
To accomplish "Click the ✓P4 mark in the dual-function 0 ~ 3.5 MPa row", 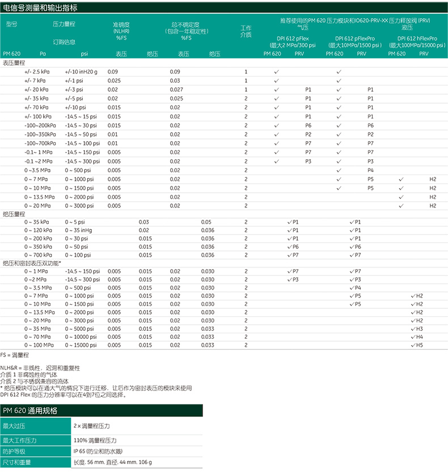I will tap(355, 288).
